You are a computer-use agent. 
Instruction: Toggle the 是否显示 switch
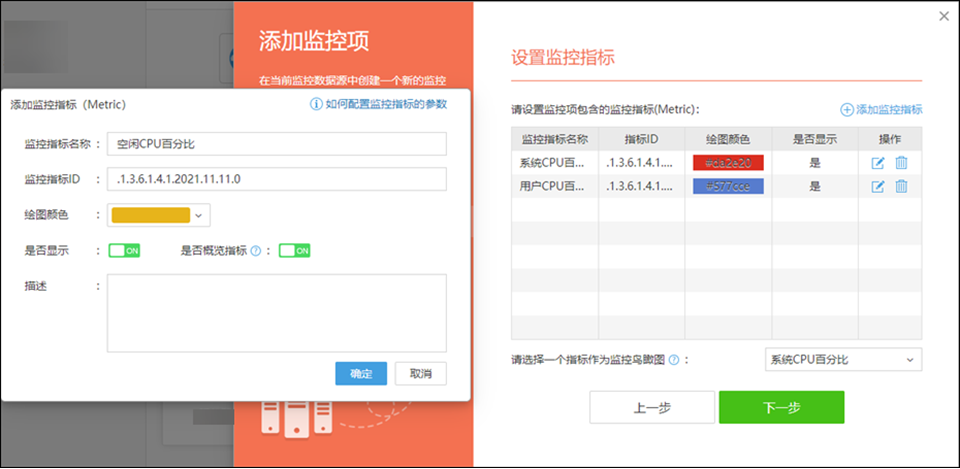[x=124, y=250]
